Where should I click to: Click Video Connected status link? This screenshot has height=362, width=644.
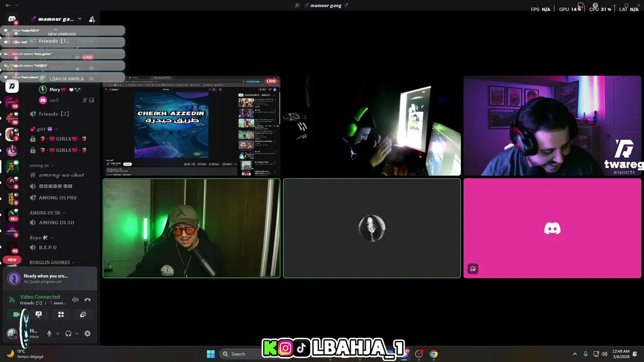40,297
